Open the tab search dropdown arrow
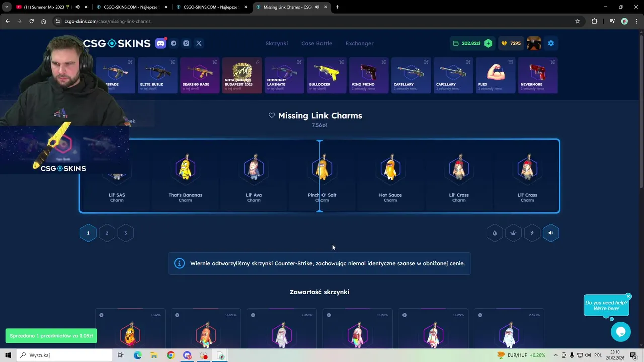This screenshot has width=644, height=362. click(7, 7)
